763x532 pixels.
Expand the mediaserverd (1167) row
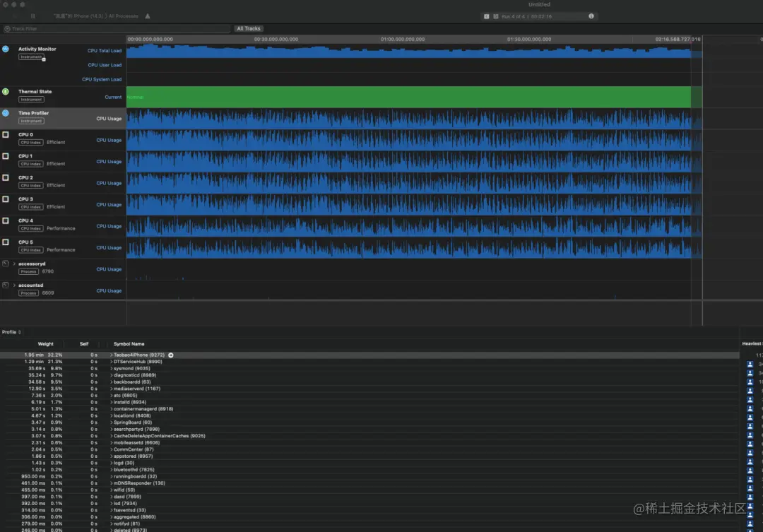pyautogui.click(x=112, y=389)
